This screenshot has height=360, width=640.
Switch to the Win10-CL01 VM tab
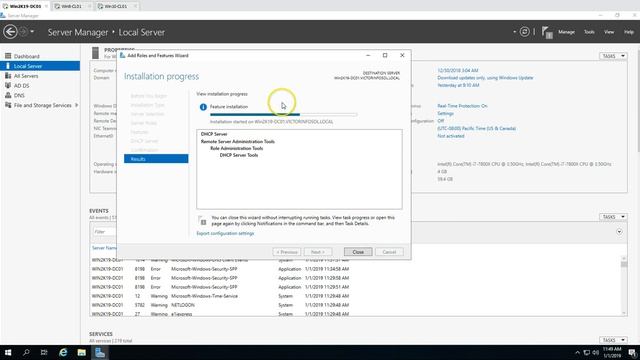116,6
